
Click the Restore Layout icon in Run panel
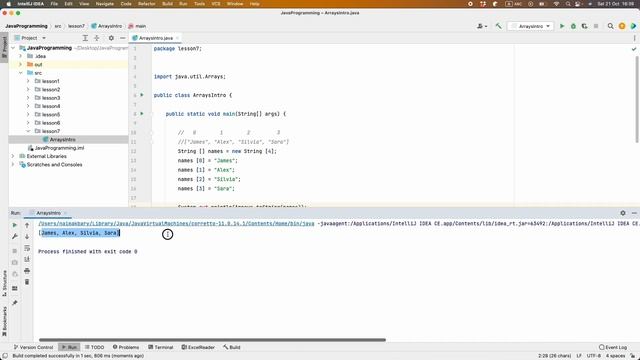point(15,289)
